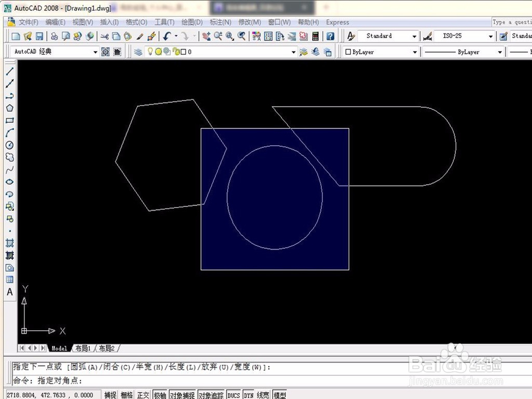
Task: Click the Insert Block tool
Action: pos(10,206)
